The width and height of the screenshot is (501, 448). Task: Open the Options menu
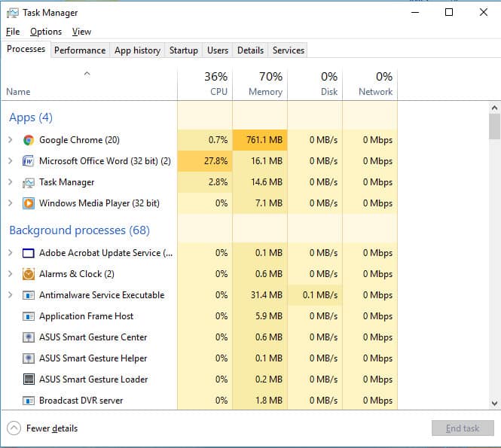click(46, 32)
